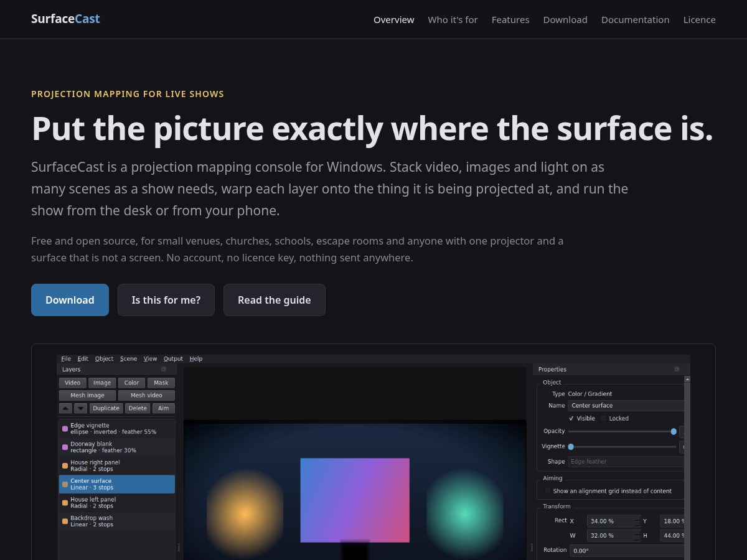Screen dimensions: 747x560
Task: Open the Download nav link
Action: 565,20
